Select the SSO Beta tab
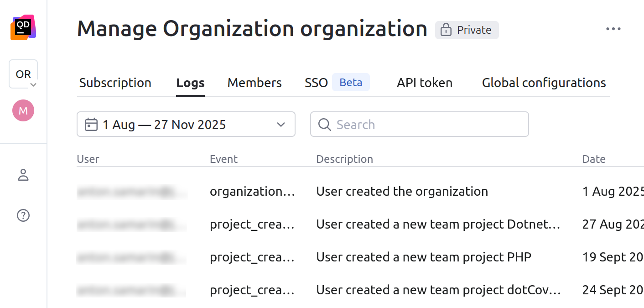Image resolution: width=644 pixels, height=308 pixels. click(x=316, y=83)
